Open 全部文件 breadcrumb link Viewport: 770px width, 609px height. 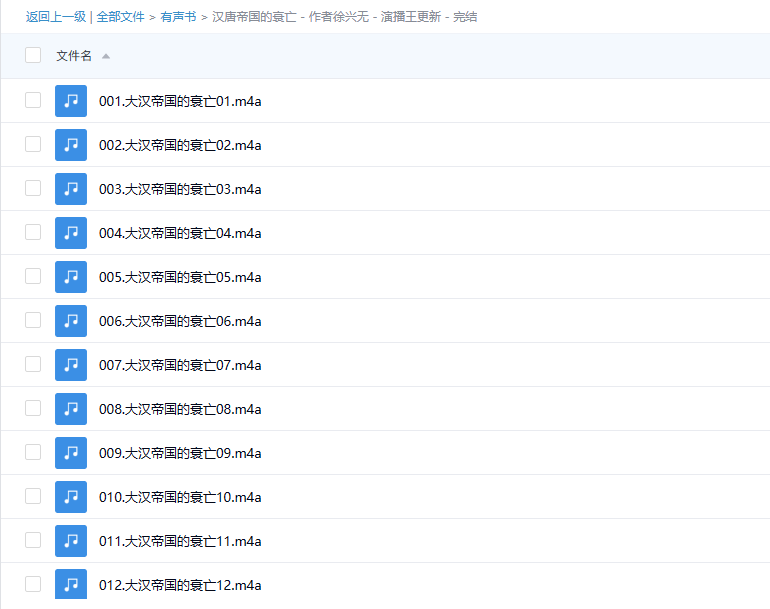[120, 17]
